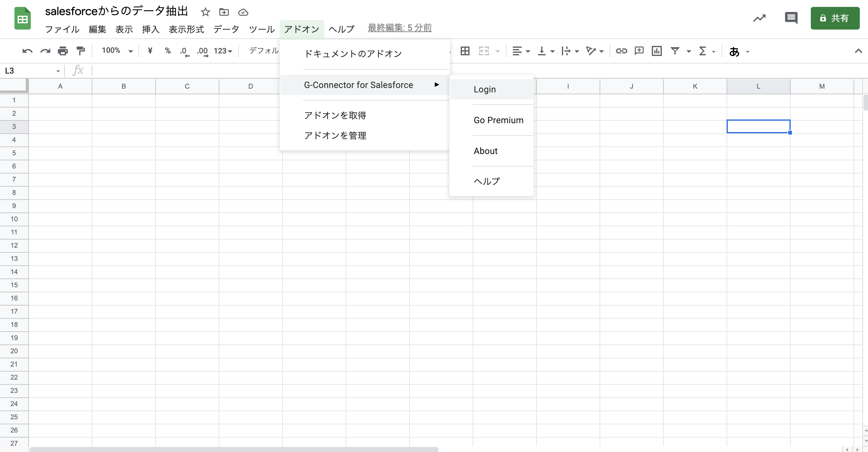The width and height of the screenshot is (868, 452).
Task: Open the activity dashboard trend icon
Action: [x=759, y=18]
